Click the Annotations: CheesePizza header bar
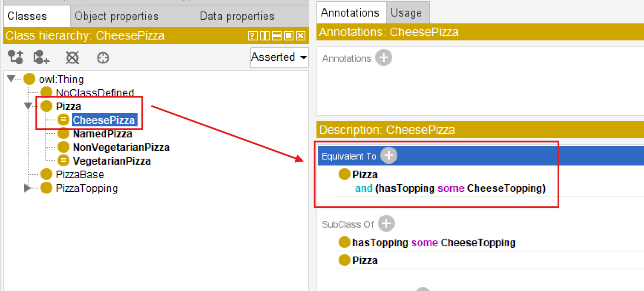This screenshot has height=291, width=644. [480, 32]
